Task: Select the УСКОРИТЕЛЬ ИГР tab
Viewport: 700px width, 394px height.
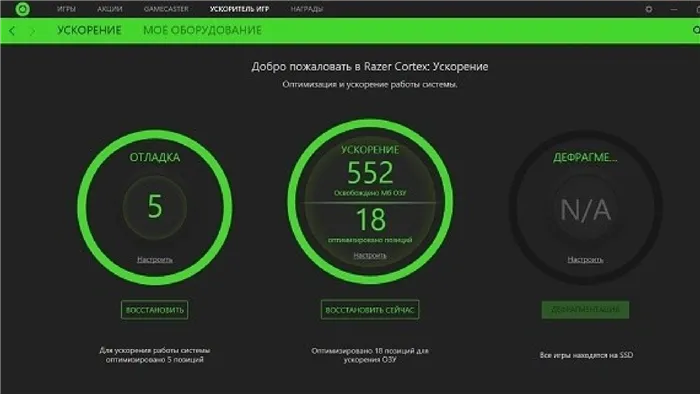Action: point(239,9)
